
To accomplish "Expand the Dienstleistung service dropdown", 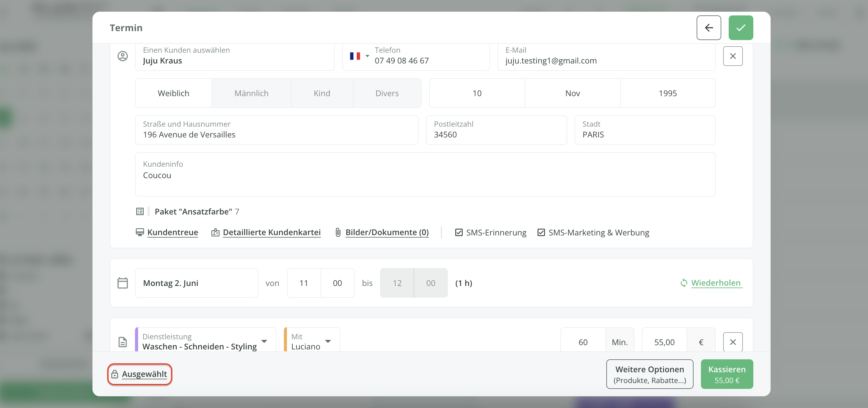I will pos(264,341).
